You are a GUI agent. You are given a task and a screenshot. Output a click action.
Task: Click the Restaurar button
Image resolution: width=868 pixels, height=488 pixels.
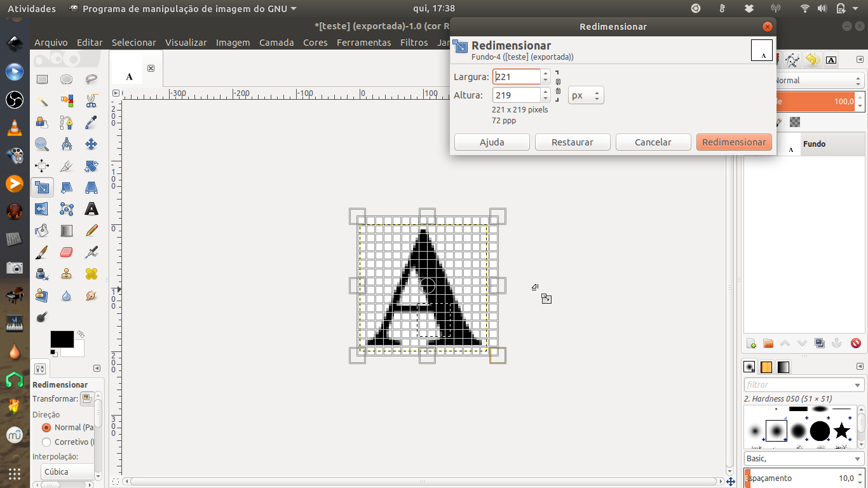[x=572, y=142]
